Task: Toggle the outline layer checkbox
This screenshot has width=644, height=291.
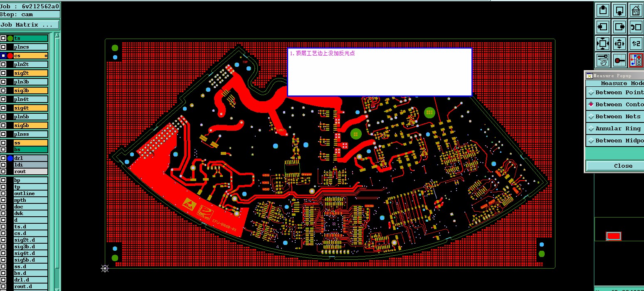Action: pos(3,193)
